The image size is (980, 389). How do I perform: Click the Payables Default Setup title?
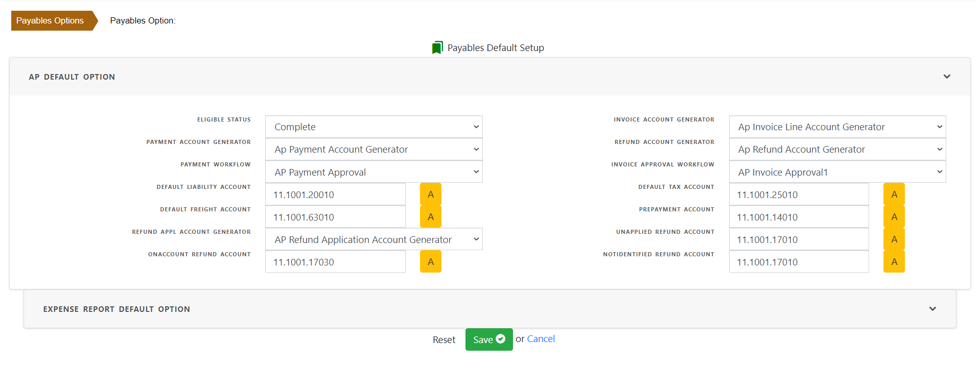(x=496, y=47)
